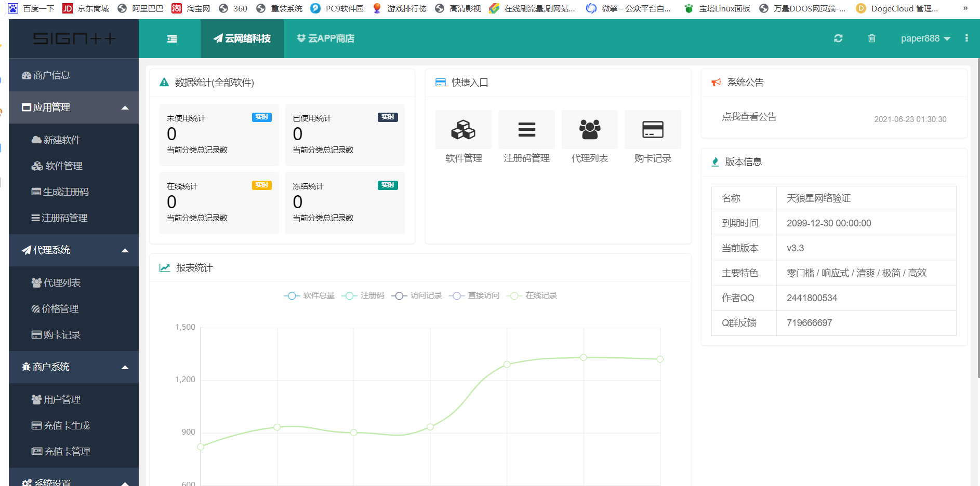Collapse the 代理系统 sidebar section
Viewport: 980px width, 486px height.
tap(74, 250)
